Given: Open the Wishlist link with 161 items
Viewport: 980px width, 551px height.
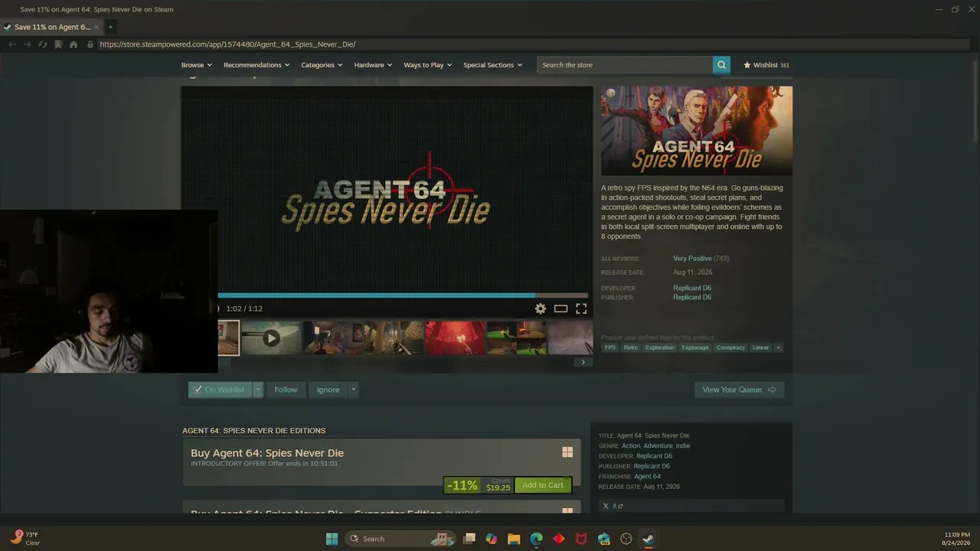Looking at the screenshot, I should [x=766, y=65].
